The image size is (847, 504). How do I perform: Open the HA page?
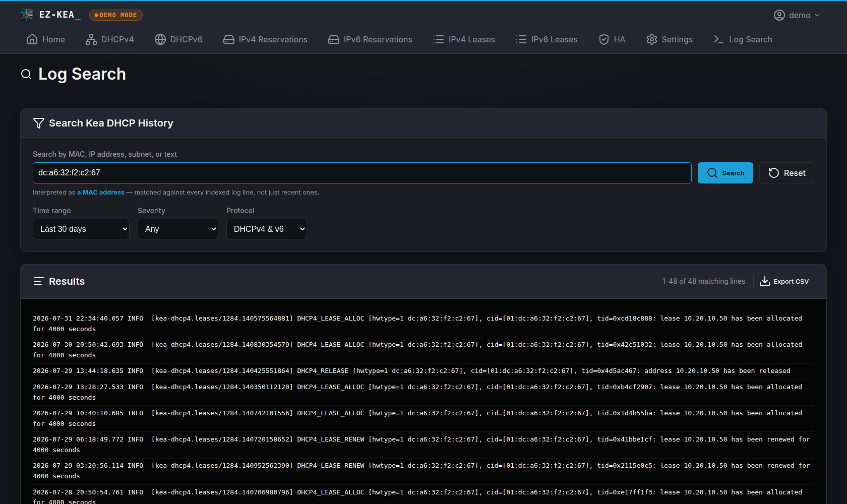[x=612, y=39]
